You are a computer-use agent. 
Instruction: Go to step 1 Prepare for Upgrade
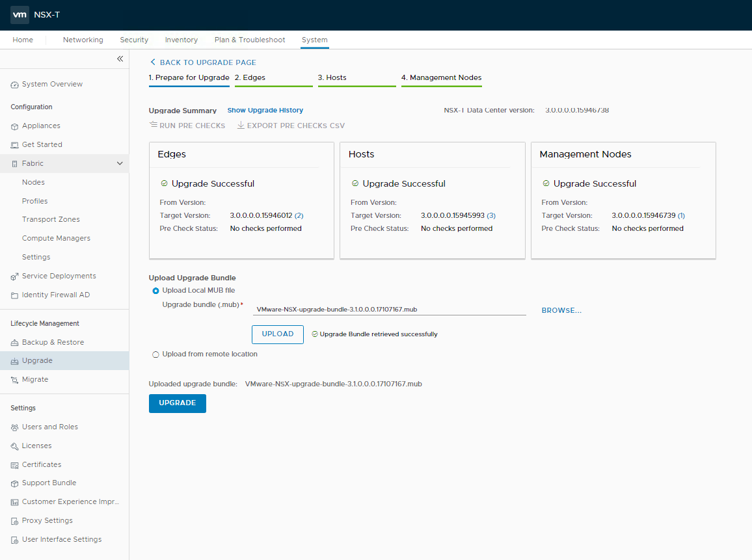(189, 77)
